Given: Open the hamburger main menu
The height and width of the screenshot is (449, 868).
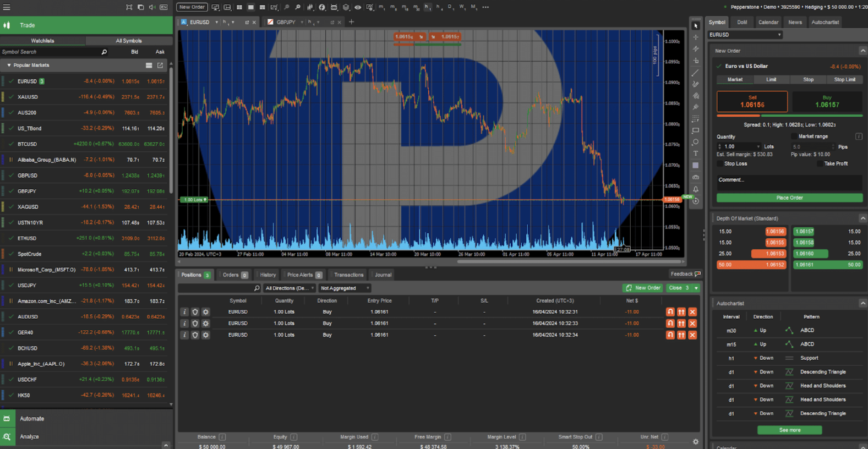Looking at the screenshot, I should tap(7, 7).
